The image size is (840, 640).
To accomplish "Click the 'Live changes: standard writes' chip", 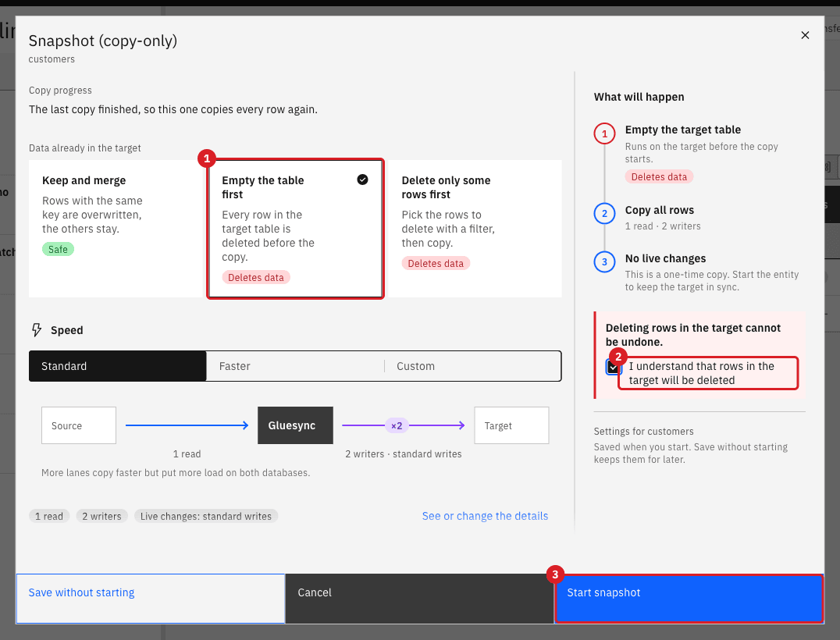I will click(206, 516).
